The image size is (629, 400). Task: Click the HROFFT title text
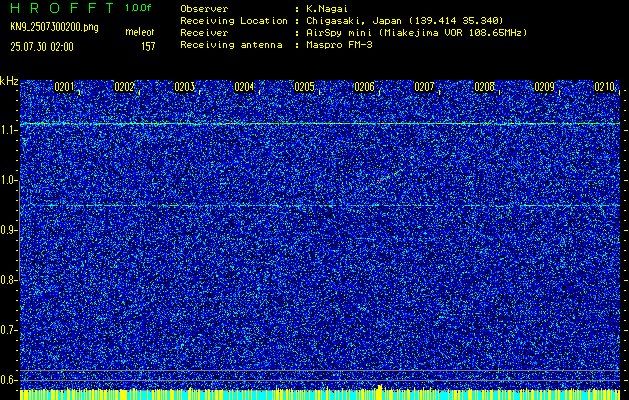click(x=62, y=8)
